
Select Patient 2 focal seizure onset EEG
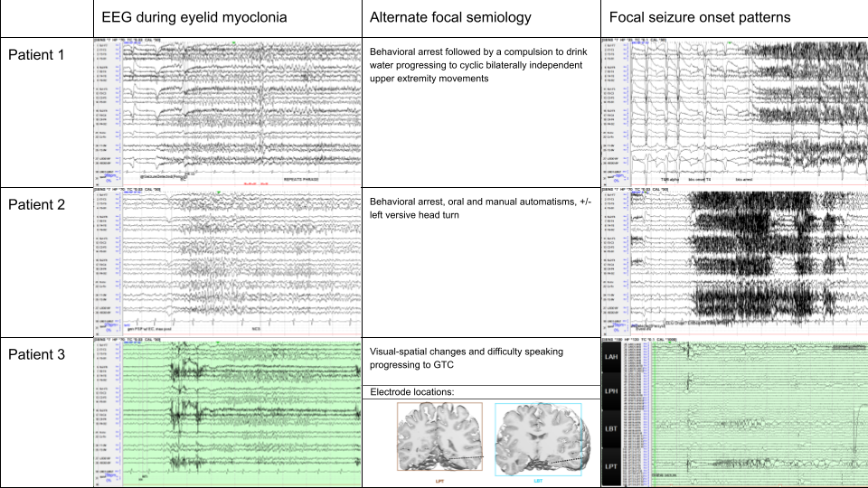734,261
